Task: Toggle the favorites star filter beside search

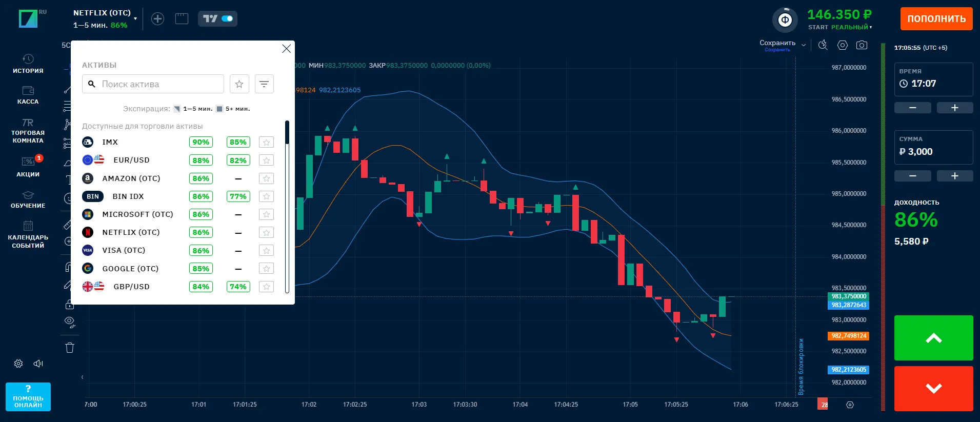Action: point(239,84)
